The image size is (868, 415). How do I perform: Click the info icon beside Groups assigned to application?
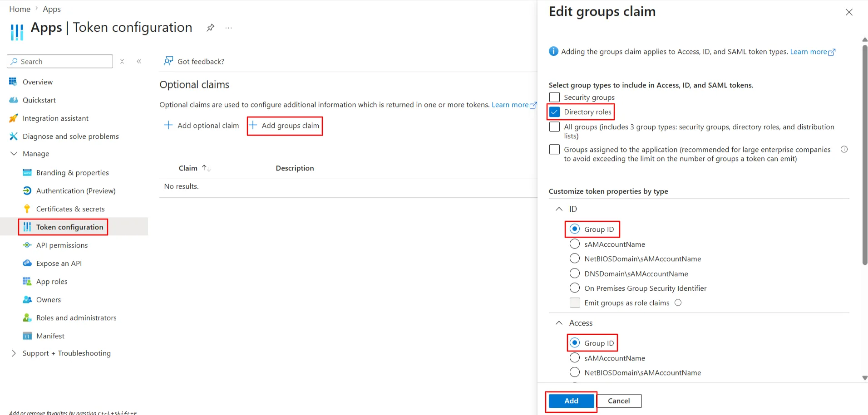pos(844,149)
